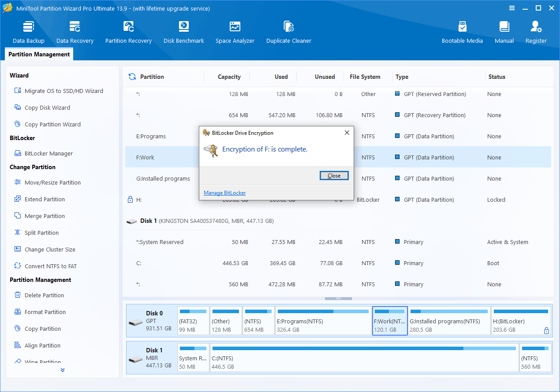Sort by the Capacity column header
The width and height of the screenshot is (560, 392).
pyautogui.click(x=229, y=77)
